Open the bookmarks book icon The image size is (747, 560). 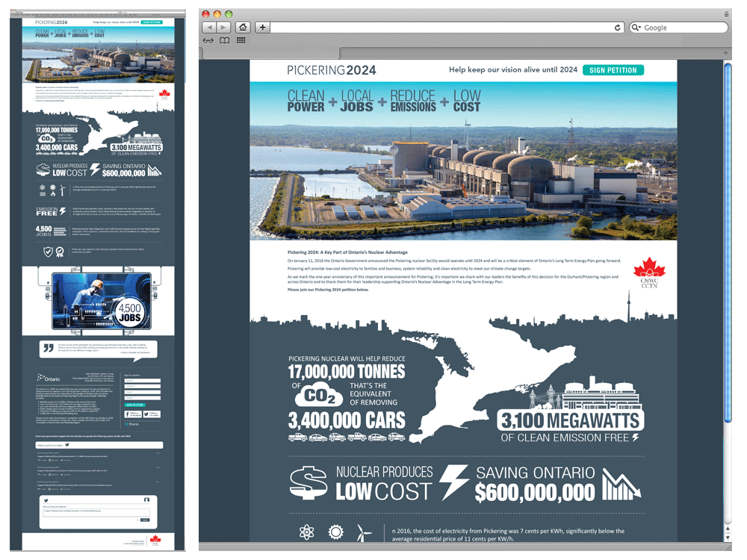click(224, 40)
